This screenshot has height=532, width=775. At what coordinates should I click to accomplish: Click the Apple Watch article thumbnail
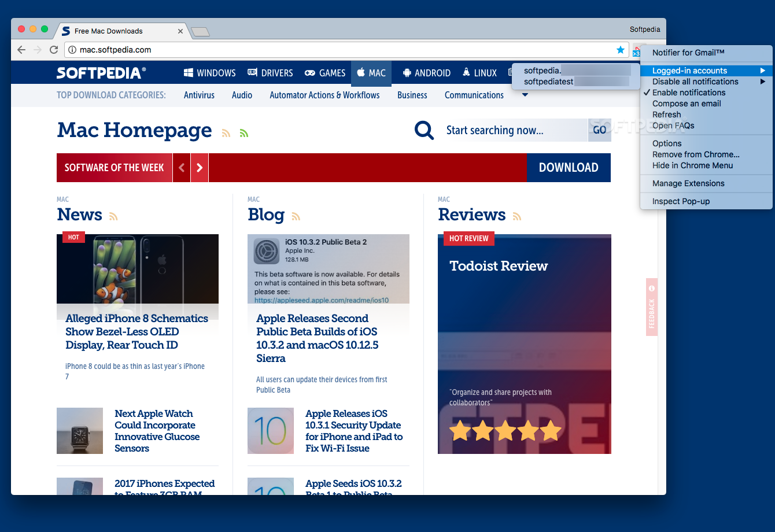click(80, 431)
